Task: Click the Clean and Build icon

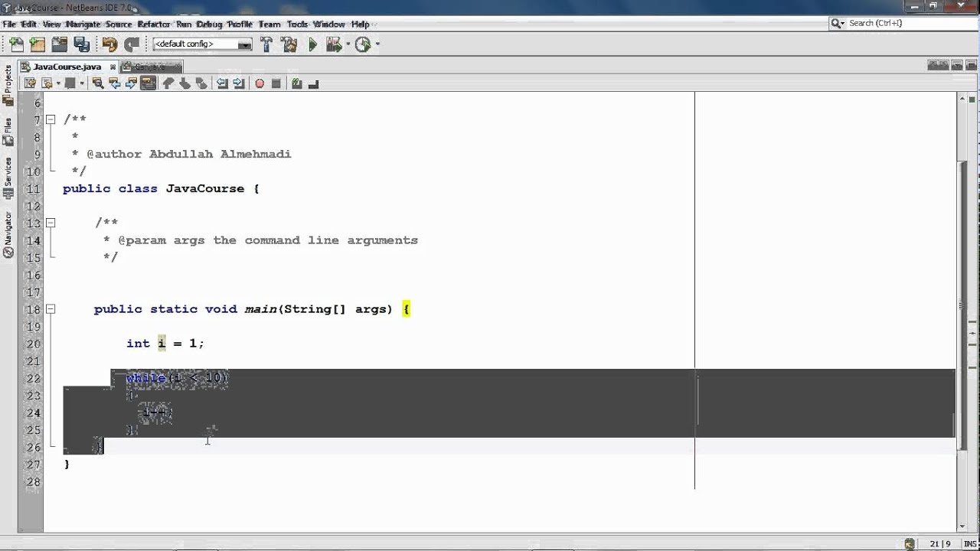Action: coord(289,44)
